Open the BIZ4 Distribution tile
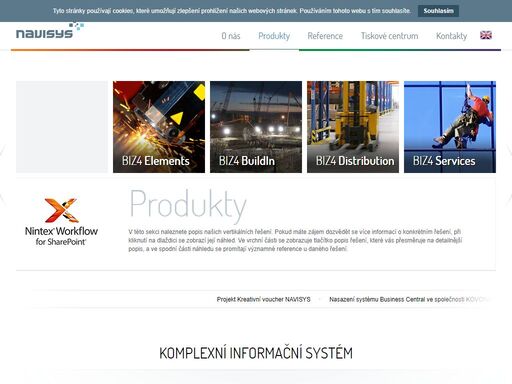 (x=353, y=127)
